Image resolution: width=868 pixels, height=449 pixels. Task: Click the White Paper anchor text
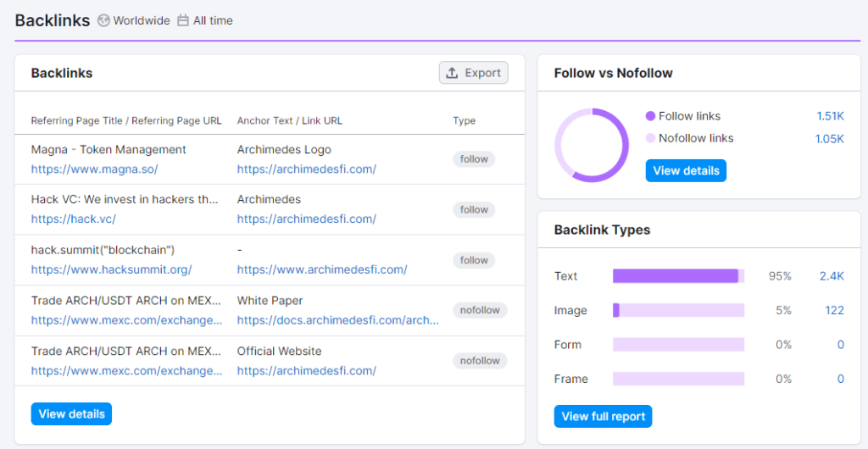point(270,300)
